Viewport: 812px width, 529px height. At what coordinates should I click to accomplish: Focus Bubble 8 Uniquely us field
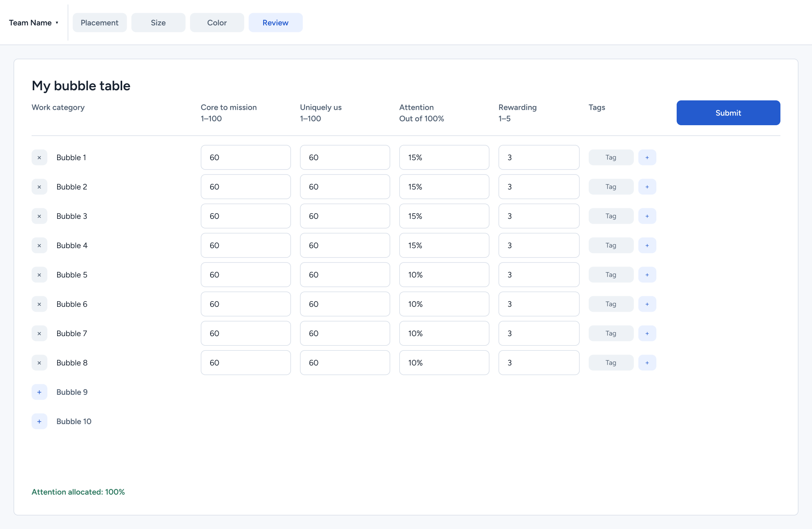[x=345, y=363]
